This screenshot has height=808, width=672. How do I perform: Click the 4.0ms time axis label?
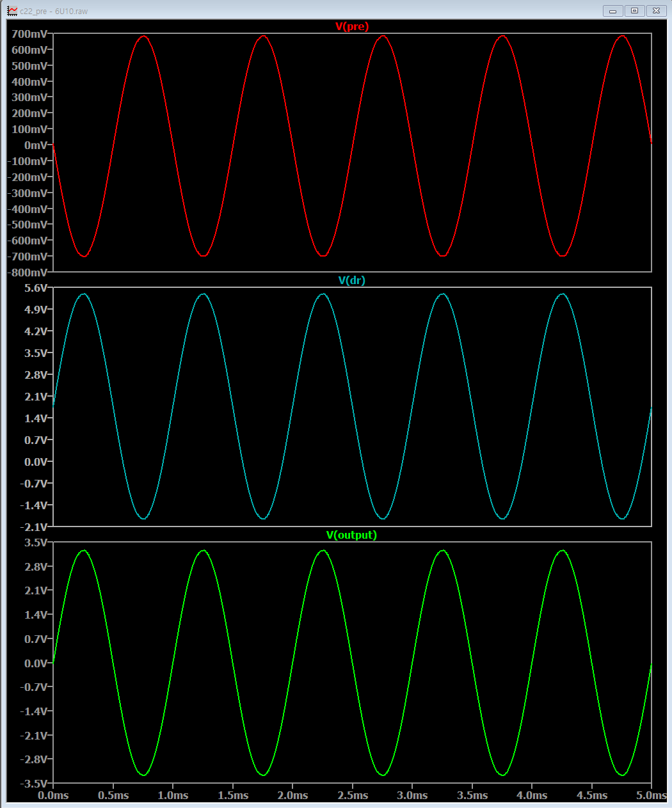[532, 795]
